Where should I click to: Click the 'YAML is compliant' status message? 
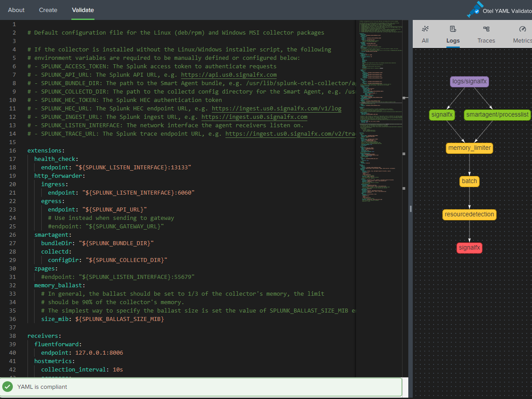[x=42, y=387]
